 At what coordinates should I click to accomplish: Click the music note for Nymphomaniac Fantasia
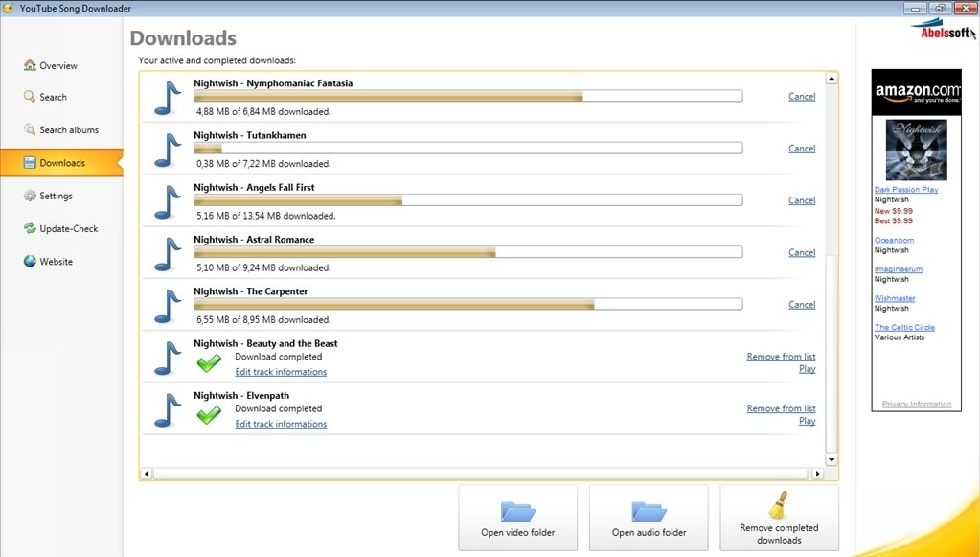pyautogui.click(x=168, y=98)
